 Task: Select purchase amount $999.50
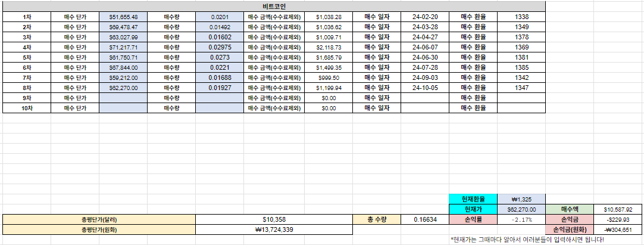click(x=329, y=77)
